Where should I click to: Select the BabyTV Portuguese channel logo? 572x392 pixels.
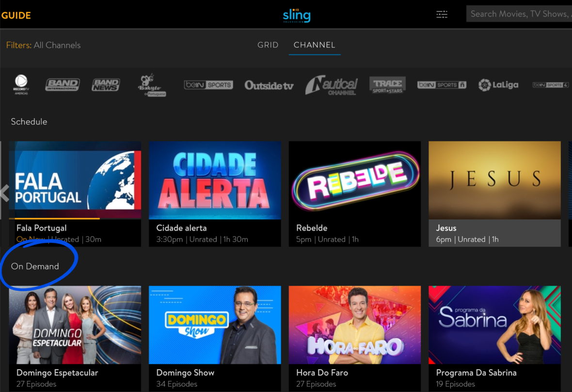(151, 85)
